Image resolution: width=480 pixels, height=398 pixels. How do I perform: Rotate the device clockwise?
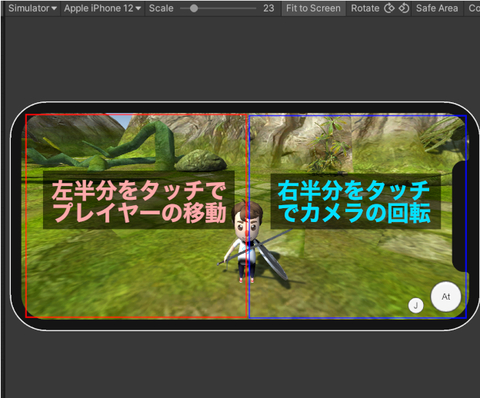[404, 8]
